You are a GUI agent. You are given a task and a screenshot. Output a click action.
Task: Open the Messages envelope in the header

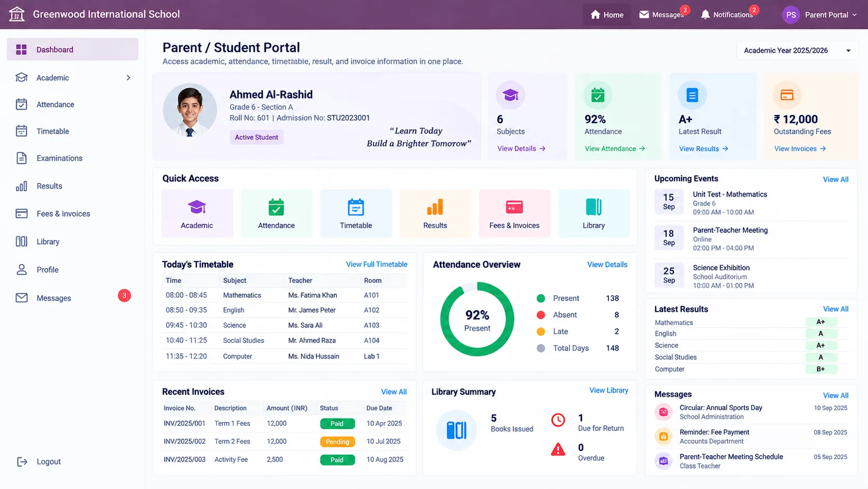coord(644,15)
